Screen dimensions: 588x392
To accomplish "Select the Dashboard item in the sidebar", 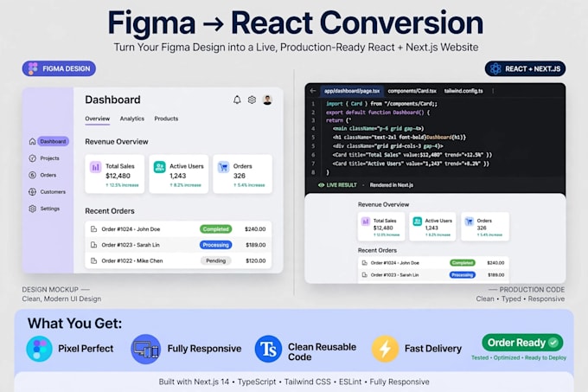I will pyautogui.click(x=53, y=141).
